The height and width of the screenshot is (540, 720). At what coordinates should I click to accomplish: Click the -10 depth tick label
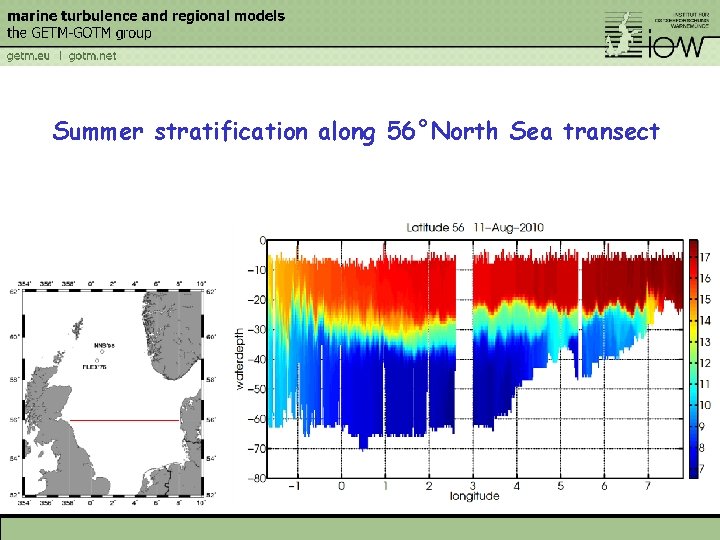[x=257, y=270]
